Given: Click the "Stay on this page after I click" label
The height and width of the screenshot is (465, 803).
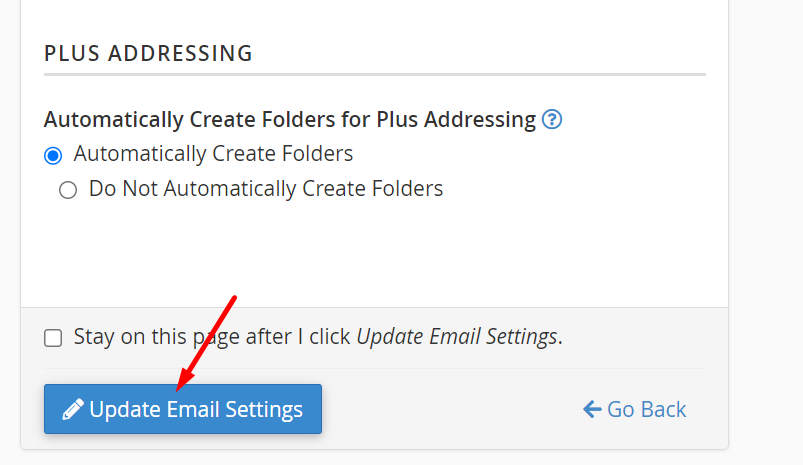Looking at the screenshot, I should coord(214,337).
